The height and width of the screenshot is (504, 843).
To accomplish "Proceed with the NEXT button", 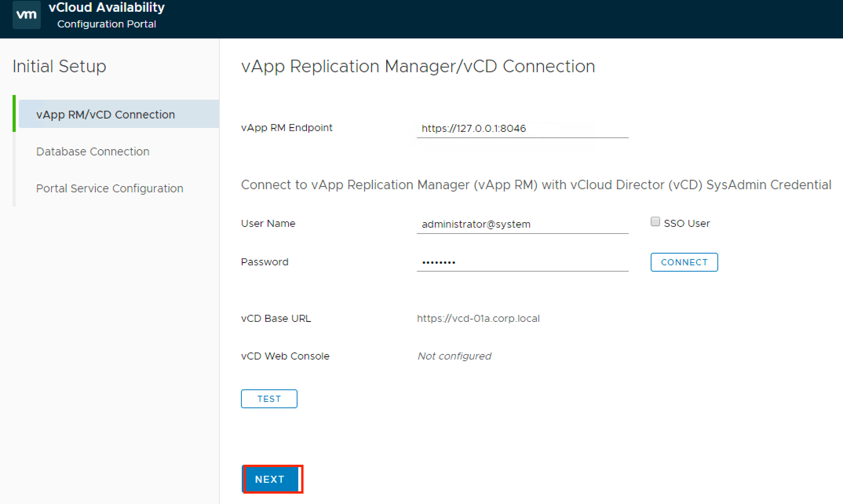I will (x=270, y=479).
